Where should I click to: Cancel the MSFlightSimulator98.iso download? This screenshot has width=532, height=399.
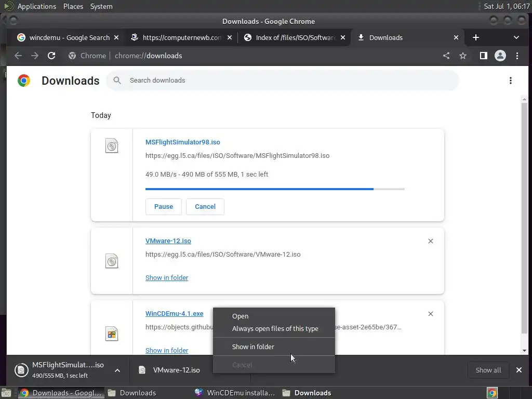click(205, 207)
